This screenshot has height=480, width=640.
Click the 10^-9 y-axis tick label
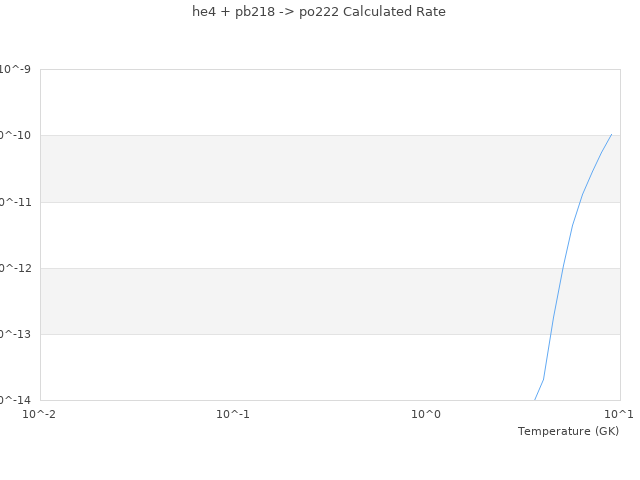point(15,70)
